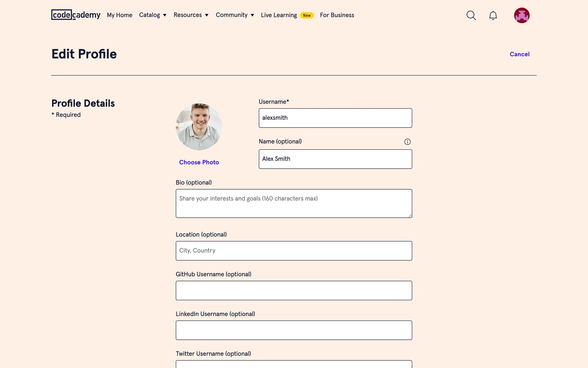Viewport: 588px width, 368px height.
Task: Expand the Community dropdown
Action: click(x=235, y=15)
